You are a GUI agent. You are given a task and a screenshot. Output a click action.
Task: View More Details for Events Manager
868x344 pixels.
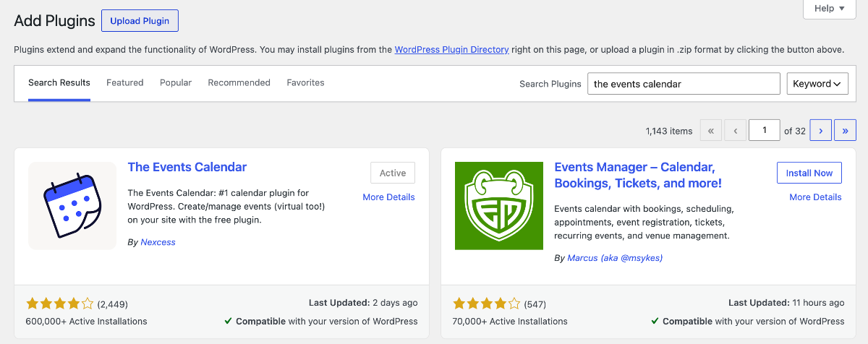tap(816, 197)
